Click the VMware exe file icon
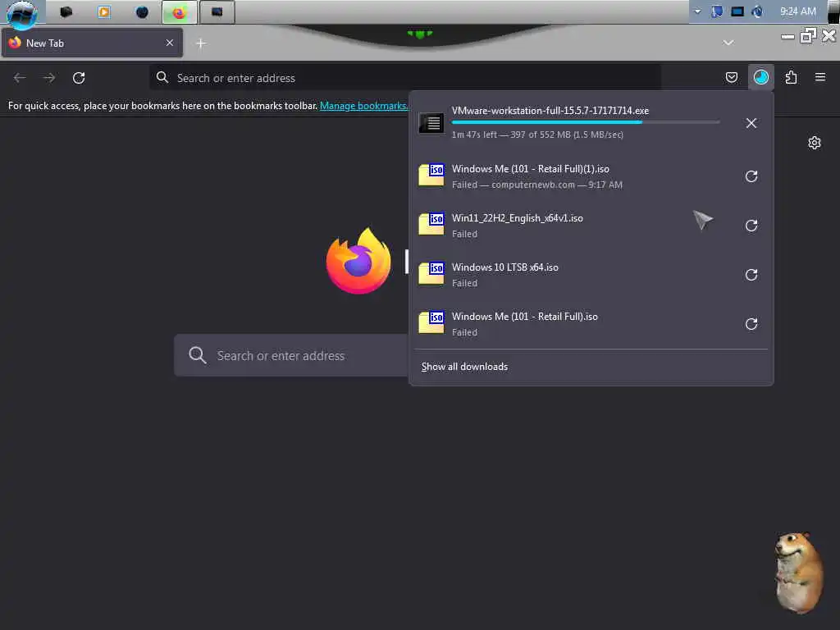The height and width of the screenshot is (630, 840). tap(431, 123)
